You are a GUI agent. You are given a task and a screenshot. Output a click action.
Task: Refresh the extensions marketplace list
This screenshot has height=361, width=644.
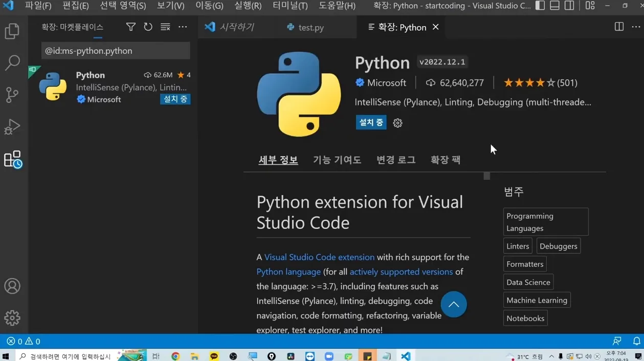148,27
